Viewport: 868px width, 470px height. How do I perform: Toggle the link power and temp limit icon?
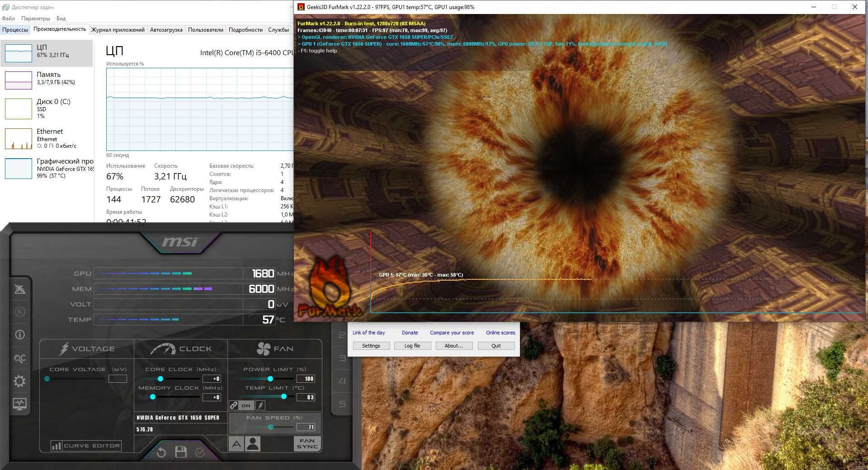[x=234, y=405]
